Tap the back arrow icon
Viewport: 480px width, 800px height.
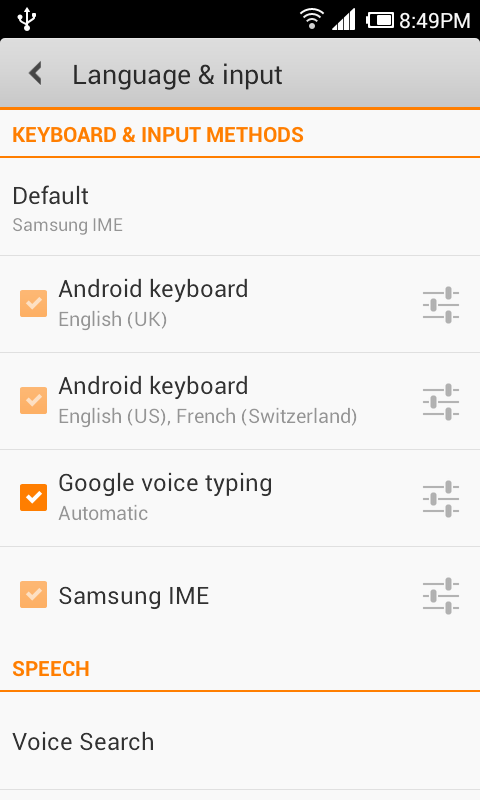pos(35,74)
